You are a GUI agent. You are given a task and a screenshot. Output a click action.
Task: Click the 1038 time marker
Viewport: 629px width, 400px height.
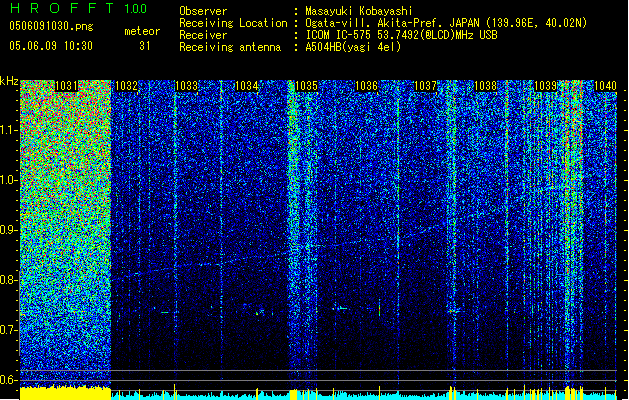click(485, 86)
